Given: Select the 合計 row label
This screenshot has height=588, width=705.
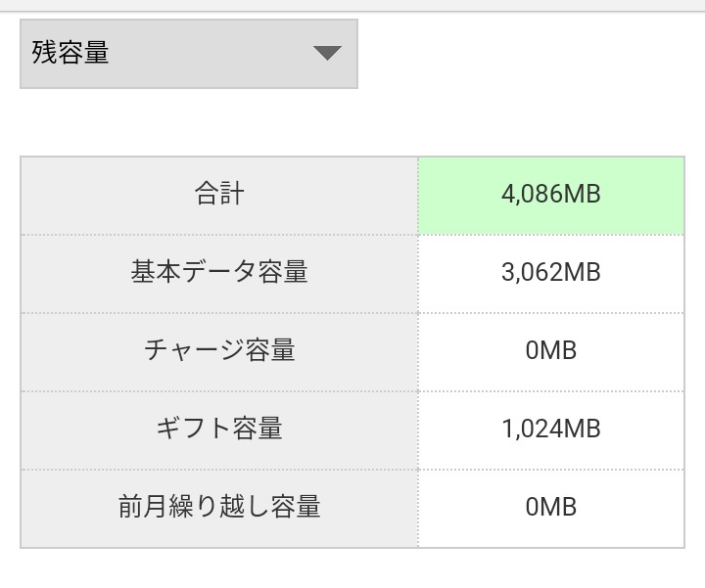Looking at the screenshot, I should click(x=219, y=195).
